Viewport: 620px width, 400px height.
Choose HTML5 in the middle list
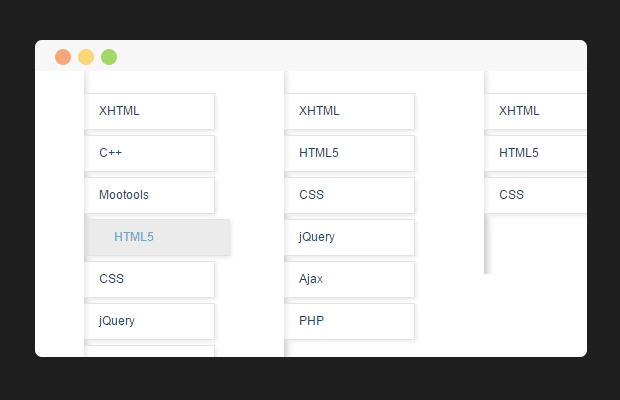(350, 153)
